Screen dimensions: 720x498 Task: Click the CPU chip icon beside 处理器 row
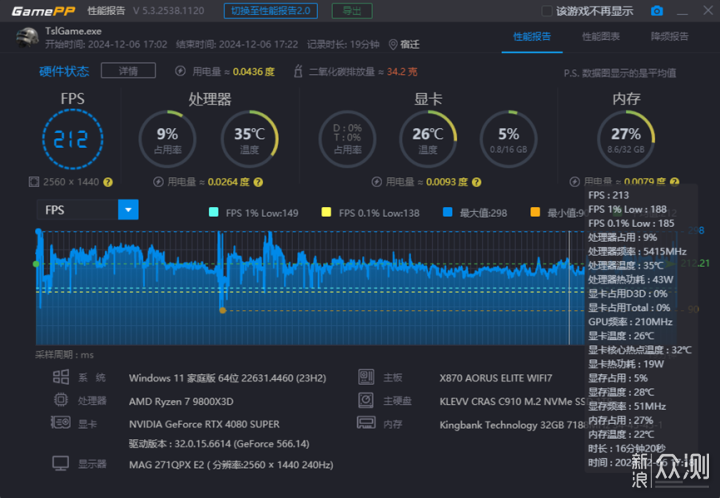point(61,400)
